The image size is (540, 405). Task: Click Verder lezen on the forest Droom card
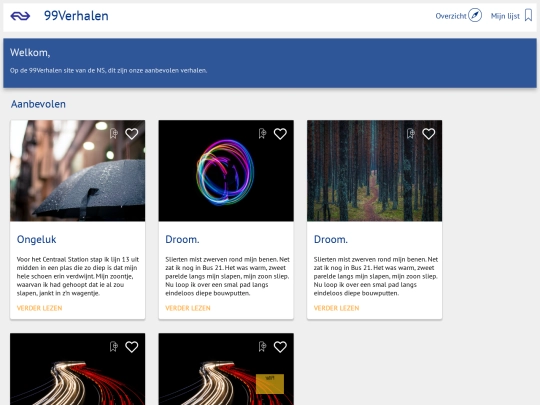pos(336,308)
